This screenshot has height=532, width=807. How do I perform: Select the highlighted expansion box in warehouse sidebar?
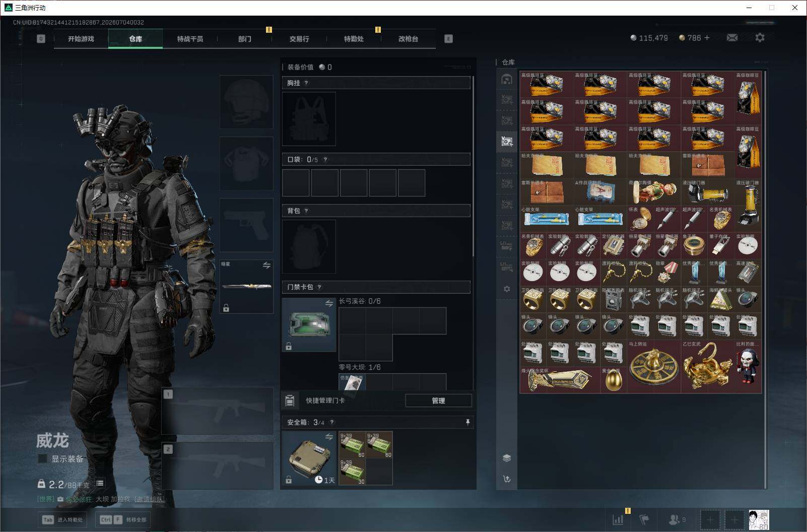[x=507, y=142]
